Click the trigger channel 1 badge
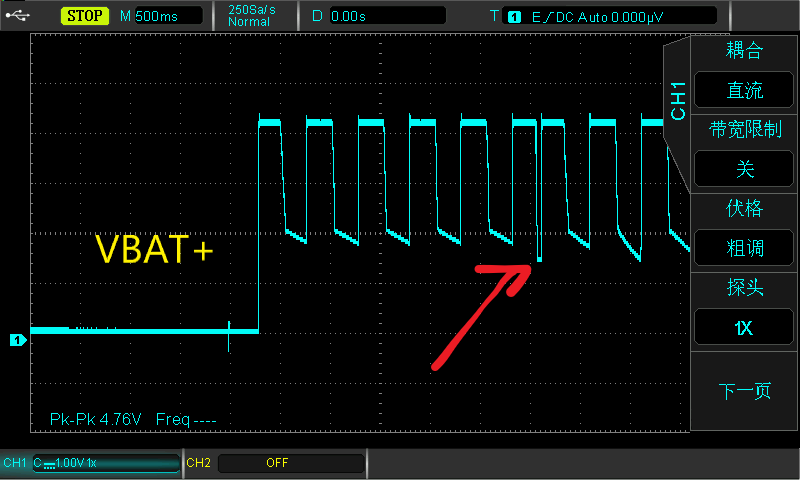The width and height of the screenshot is (800, 480). click(x=514, y=17)
